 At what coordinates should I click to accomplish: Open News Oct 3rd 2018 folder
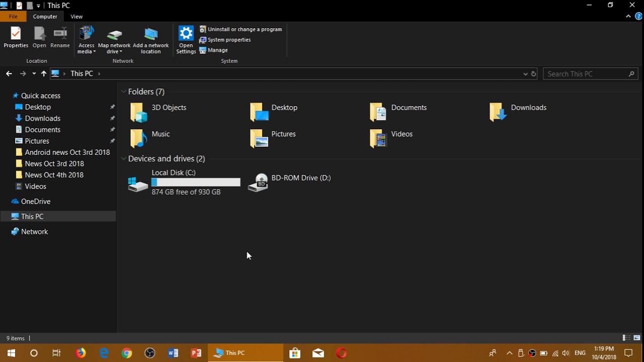[x=49, y=163]
